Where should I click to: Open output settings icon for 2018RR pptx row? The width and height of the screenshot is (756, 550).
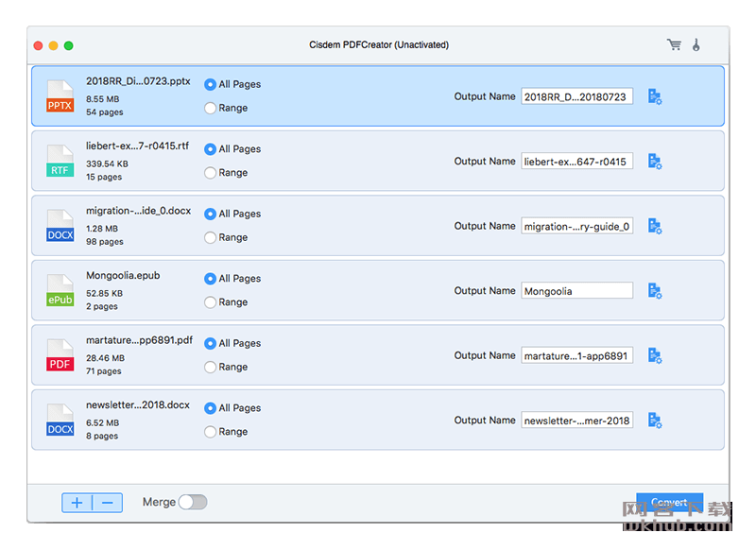655,96
